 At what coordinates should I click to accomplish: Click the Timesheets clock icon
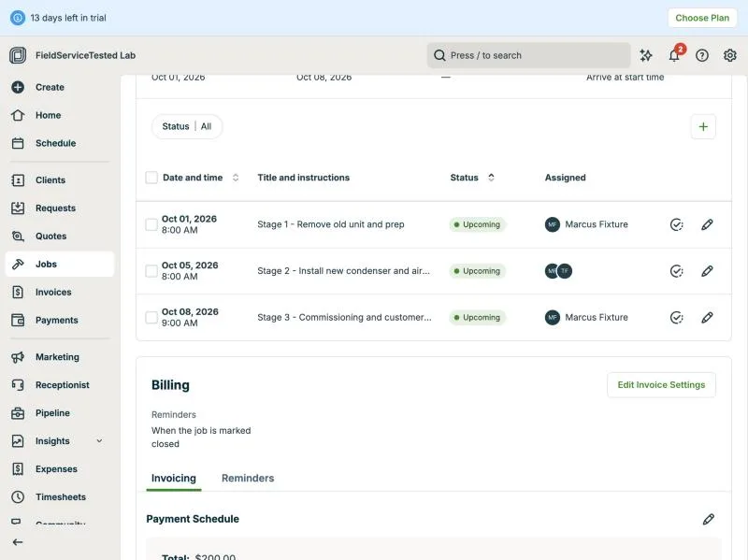point(18,497)
